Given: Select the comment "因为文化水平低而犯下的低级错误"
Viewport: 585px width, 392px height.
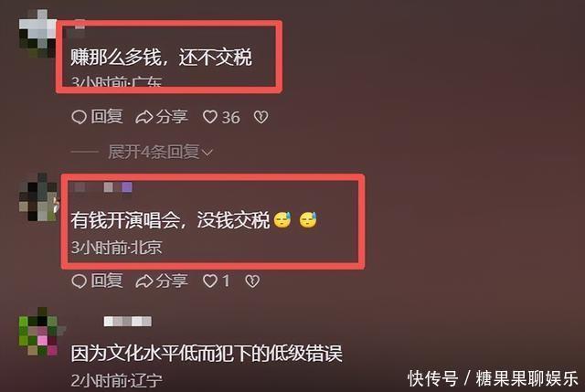Looking at the screenshot, I should tap(207, 353).
